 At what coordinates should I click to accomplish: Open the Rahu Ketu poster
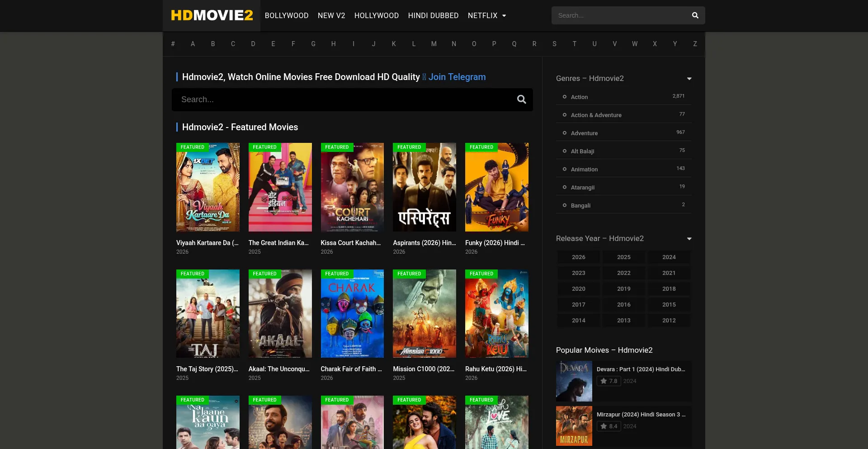click(x=497, y=313)
